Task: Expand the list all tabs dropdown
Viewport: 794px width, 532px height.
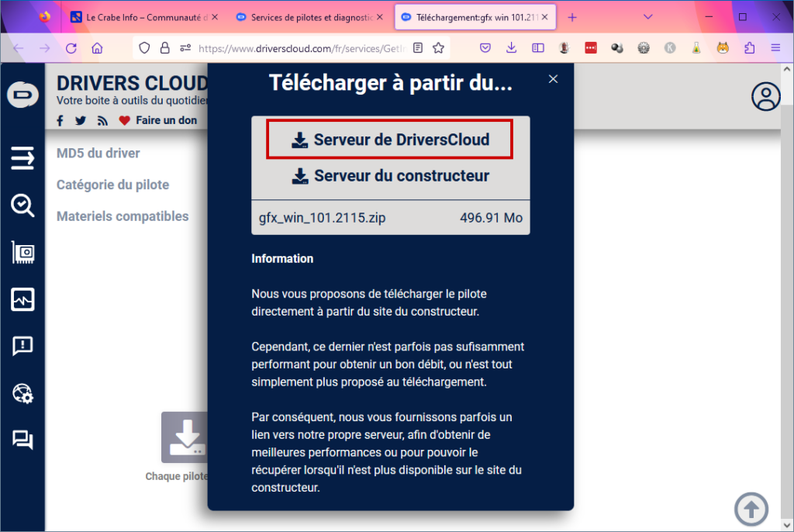Action: (647, 17)
